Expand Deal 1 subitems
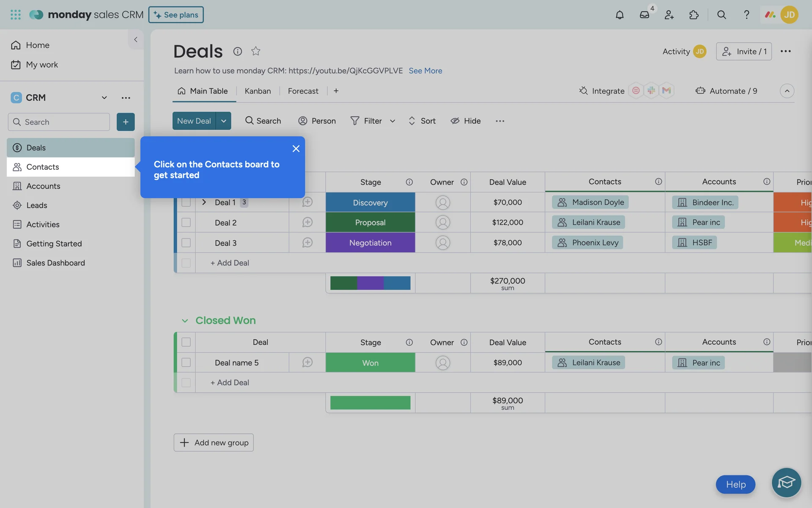 point(204,202)
